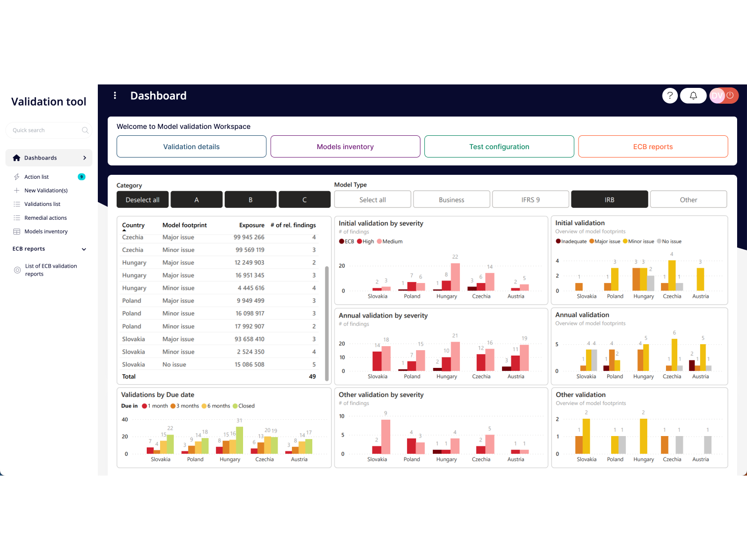
Task: Click the DV user avatar
Action: (x=717, y=96)
